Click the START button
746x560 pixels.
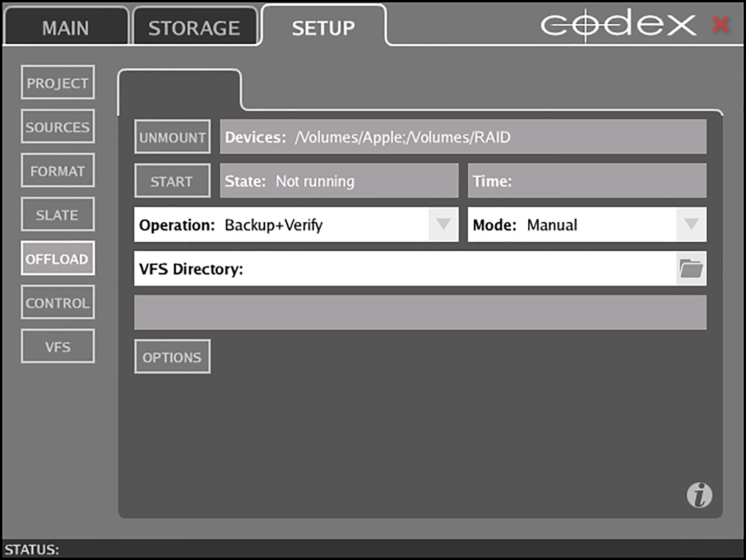(x=173, y=181)
